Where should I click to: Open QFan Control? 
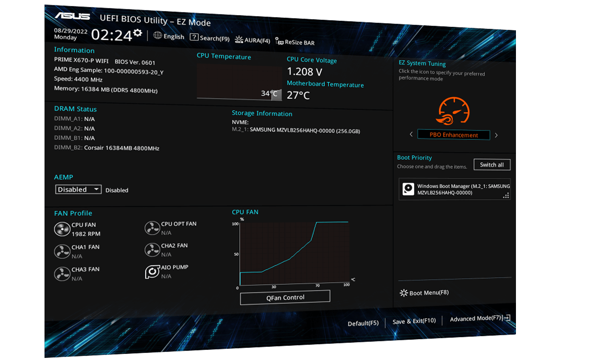[x=285, y=297]
